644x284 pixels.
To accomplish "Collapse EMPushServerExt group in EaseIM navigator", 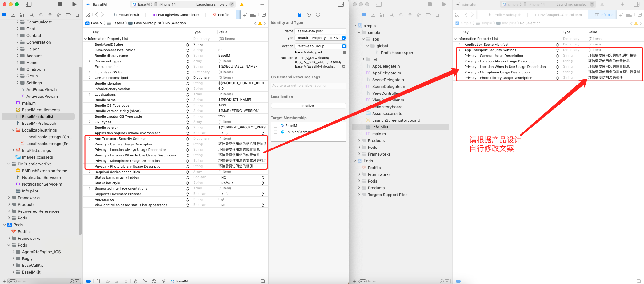I will (9, 164).
